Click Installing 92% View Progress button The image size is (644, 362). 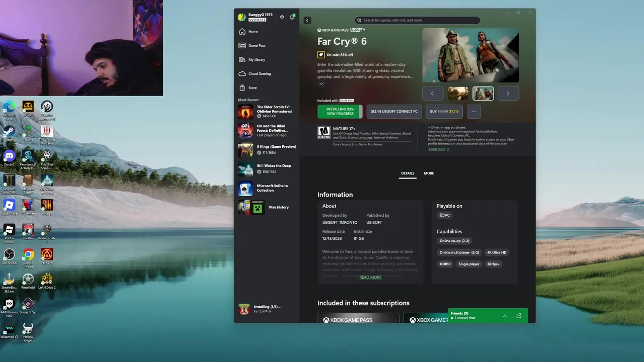[x=340, y=112]
